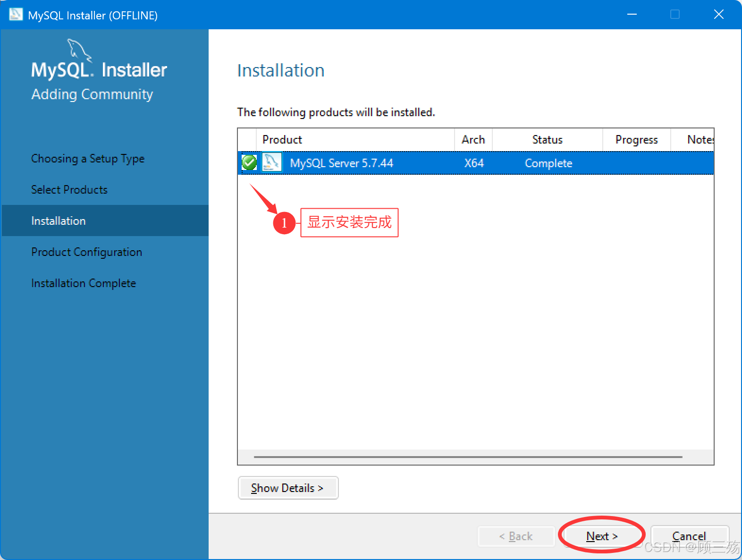The image size is (742, 560).
Task: Select the Choosing a Setup Type step
Action: click(x=88, y=159)
